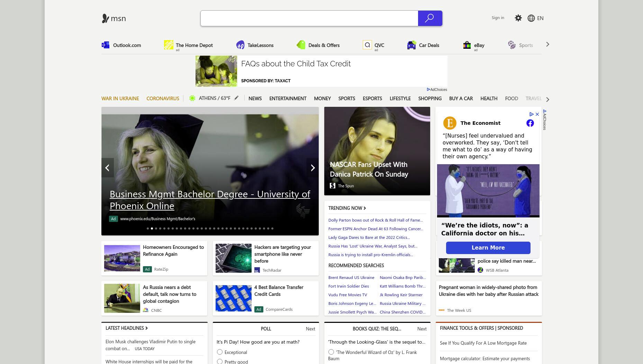Click the sunny weather icon beside Athens
This screenshot has width=643, height=364.
pos(192,98)
